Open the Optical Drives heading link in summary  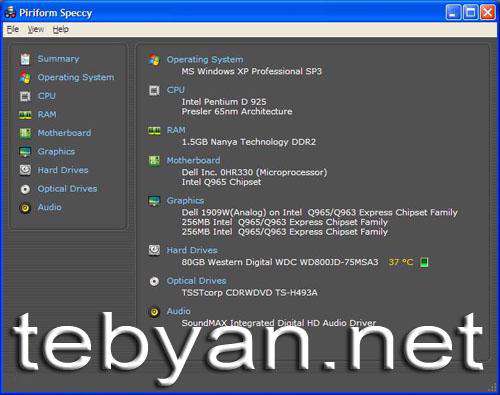(x=196, y=281)
